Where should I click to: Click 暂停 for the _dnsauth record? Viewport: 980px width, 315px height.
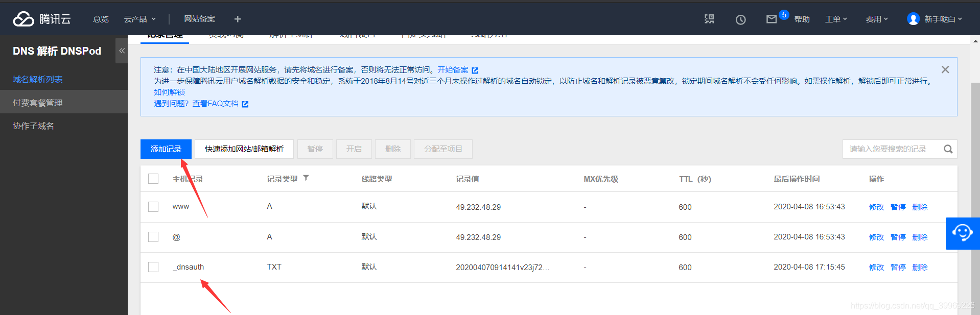click(898, 267)
